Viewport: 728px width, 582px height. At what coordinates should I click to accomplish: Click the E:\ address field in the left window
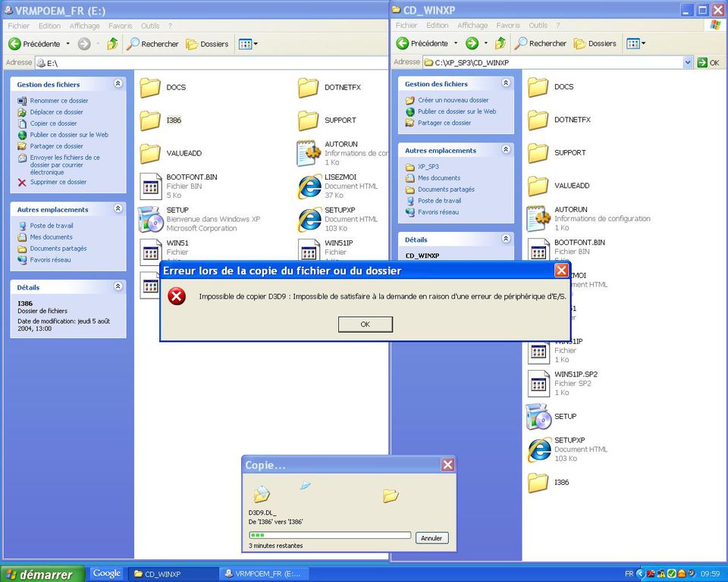[190, 63]
